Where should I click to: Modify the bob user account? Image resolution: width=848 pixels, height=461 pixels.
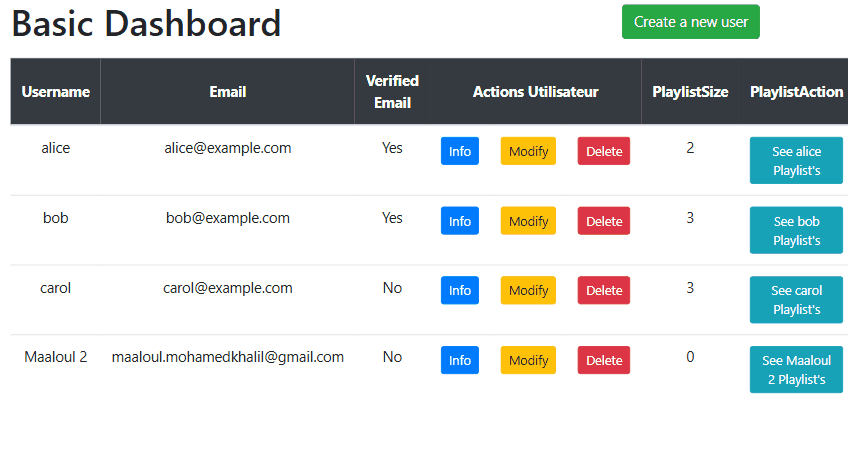(528, 221)
